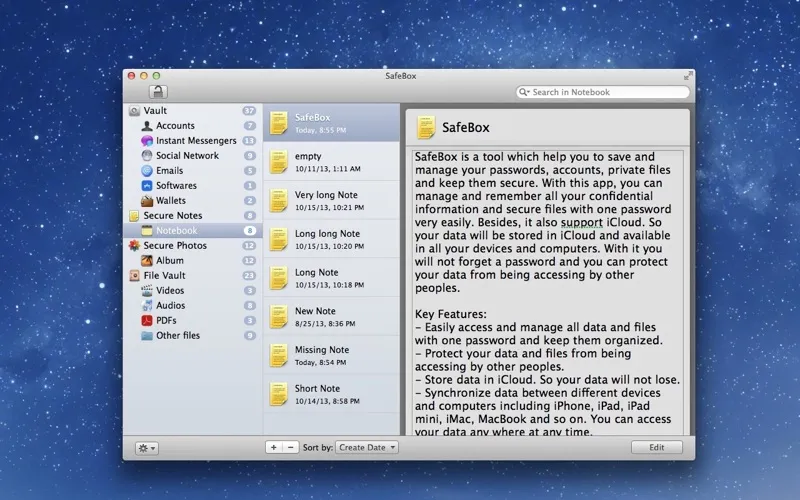Open the gear action menu

(147, 447)
